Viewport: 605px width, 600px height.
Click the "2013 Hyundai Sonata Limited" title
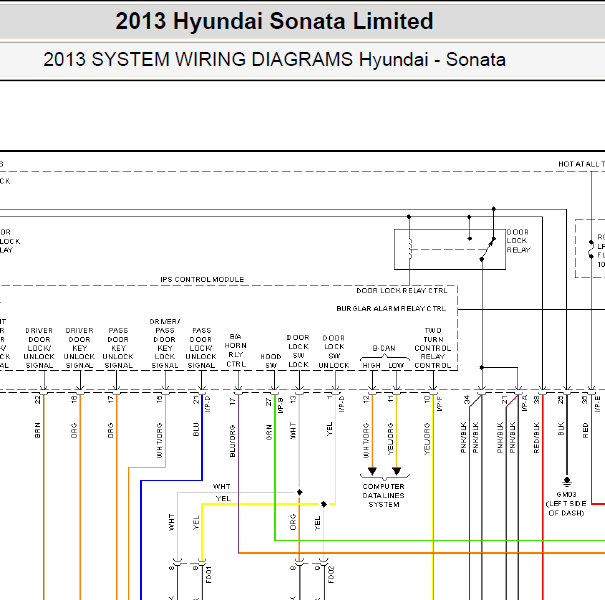click(274, 21)
